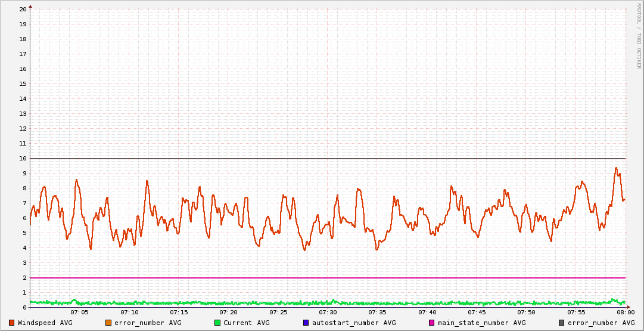Click the RRDTOOL / TOBI OETIKER watermark

(639, 36)
